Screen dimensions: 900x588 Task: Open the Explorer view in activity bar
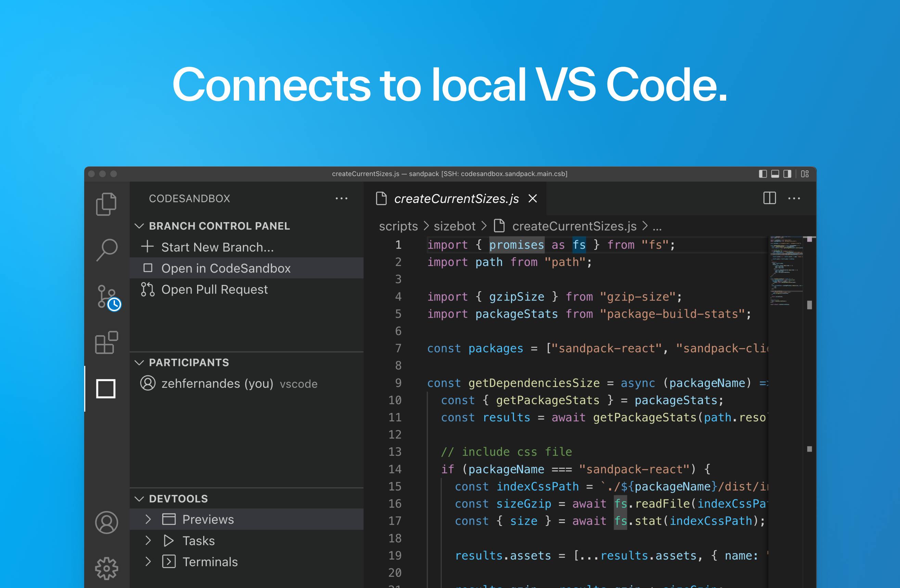(x=106, y=204)
